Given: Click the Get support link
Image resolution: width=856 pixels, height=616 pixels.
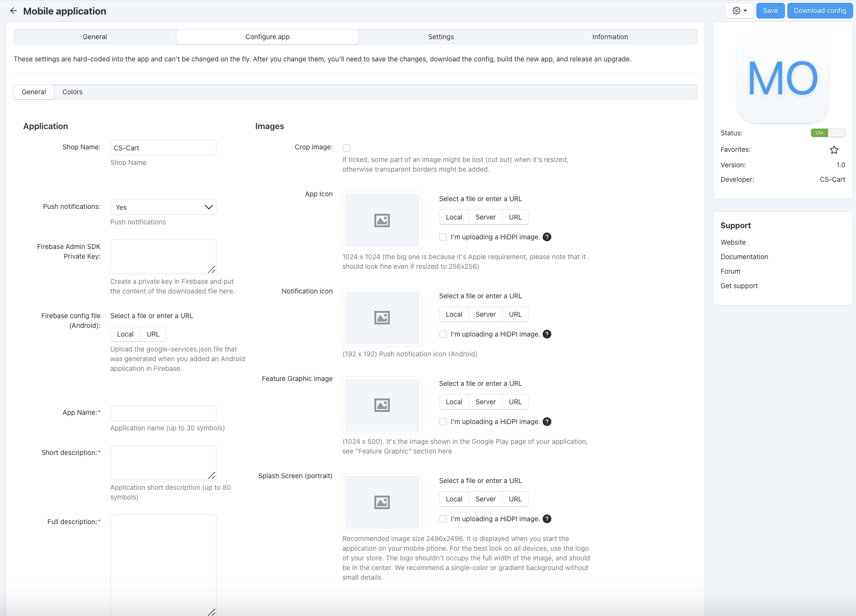Looking at the screenshot, I should click(739, 286).
